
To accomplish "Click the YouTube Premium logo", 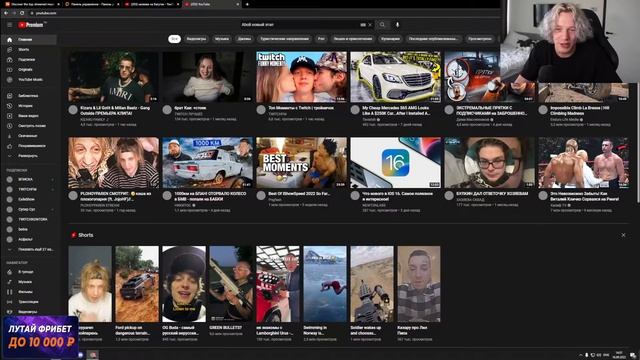I will coord(31,25).
